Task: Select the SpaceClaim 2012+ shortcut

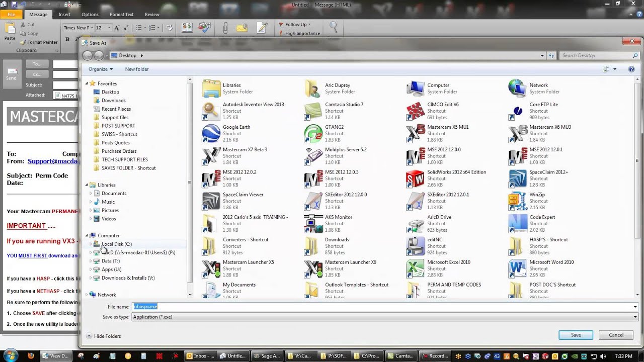Action: pos(539,178)
